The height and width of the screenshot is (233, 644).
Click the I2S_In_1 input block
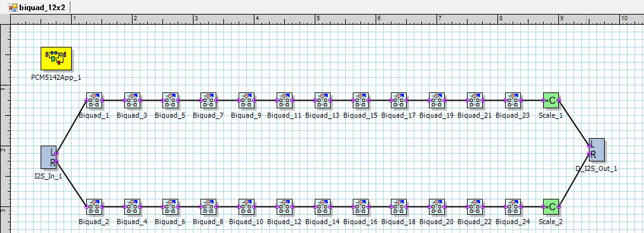[48, 157]
